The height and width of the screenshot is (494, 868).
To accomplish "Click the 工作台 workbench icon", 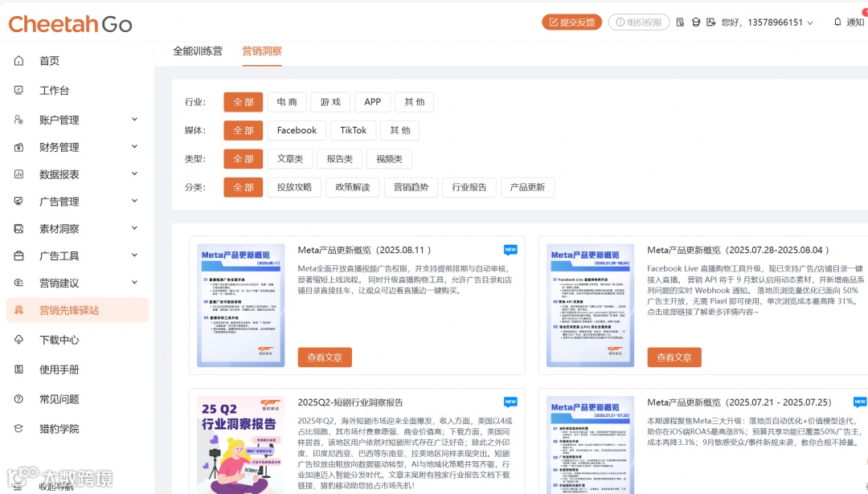I will click(x=18, y=90).
